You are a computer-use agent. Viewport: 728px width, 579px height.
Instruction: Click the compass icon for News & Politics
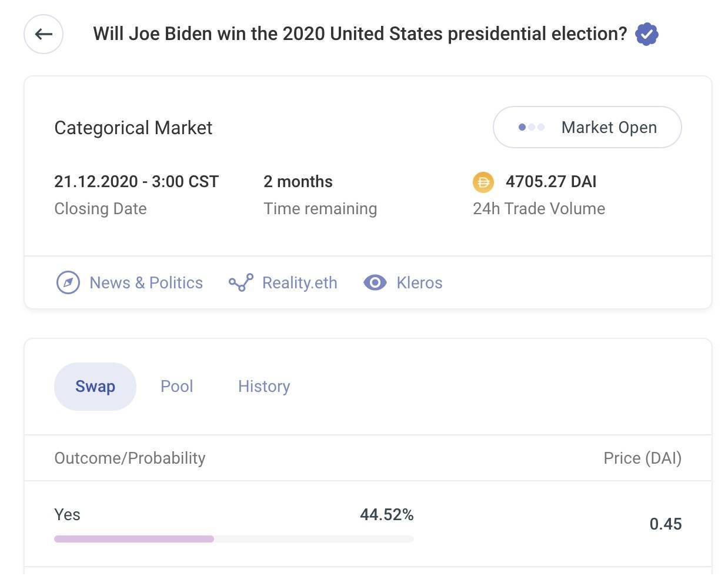pos(68,283)
